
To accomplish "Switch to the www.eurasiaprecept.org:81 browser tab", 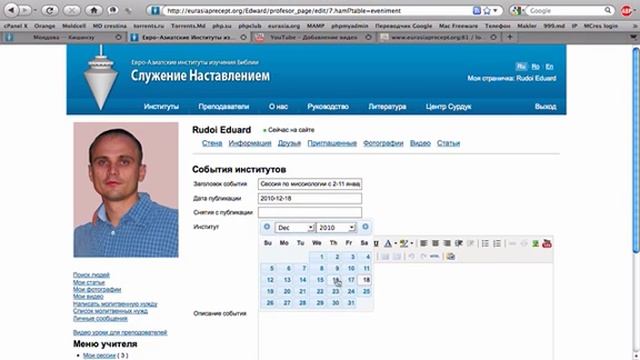I will (x=438, y=37).
